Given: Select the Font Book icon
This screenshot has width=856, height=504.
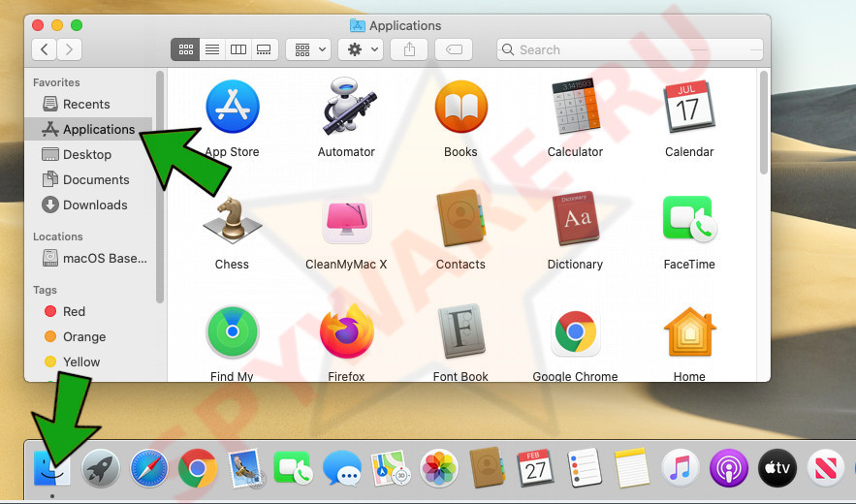Looking at the screenshot, I should coord(460,331).
